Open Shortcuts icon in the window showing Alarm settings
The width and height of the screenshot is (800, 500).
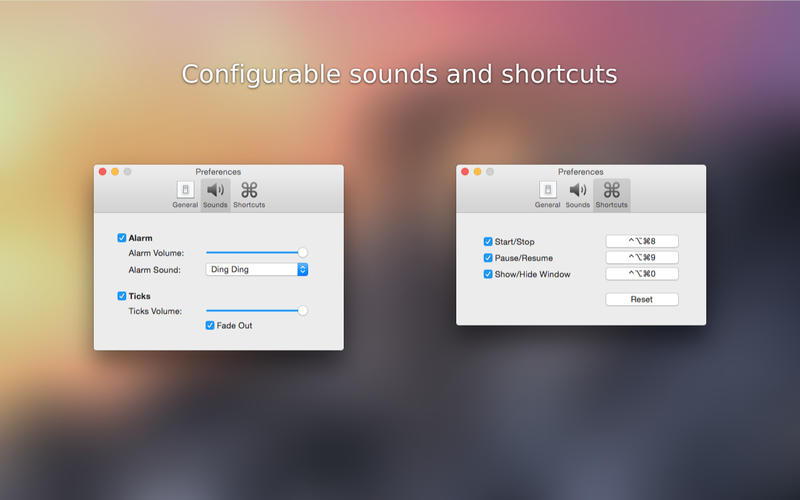click(249, 191)
